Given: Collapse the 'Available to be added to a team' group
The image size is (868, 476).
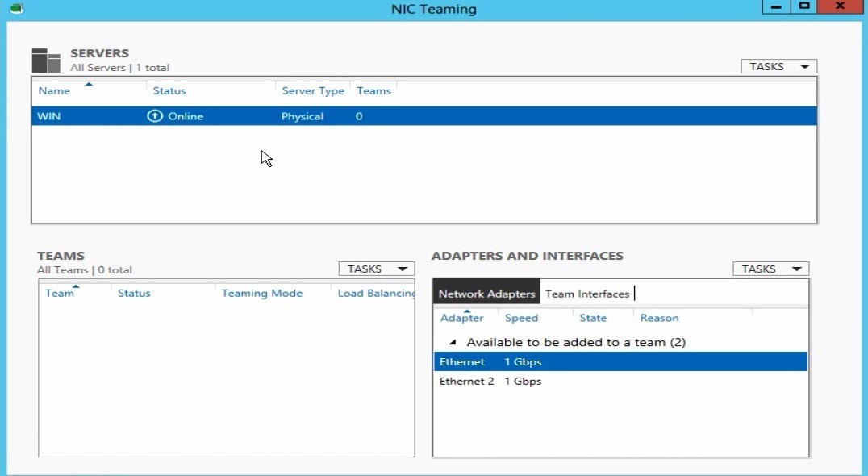Looking at the screenshot, I should [x=453, y=342].
